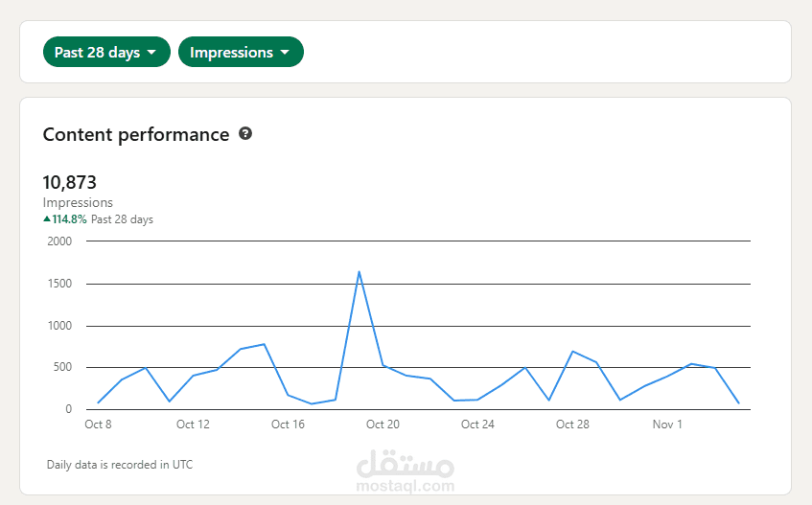Select the Nov 1 date label
The height and width of the screenshot is (505, 812).
667,425
